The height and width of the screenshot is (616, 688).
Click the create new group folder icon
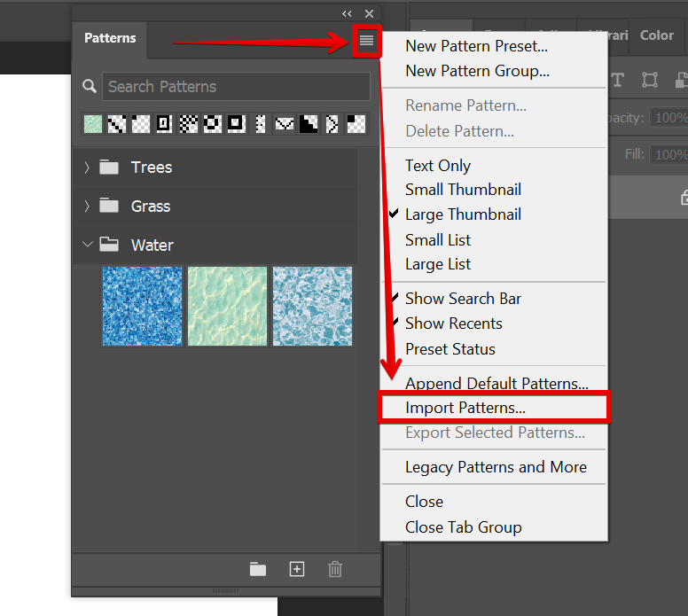[x=258, y=569]
